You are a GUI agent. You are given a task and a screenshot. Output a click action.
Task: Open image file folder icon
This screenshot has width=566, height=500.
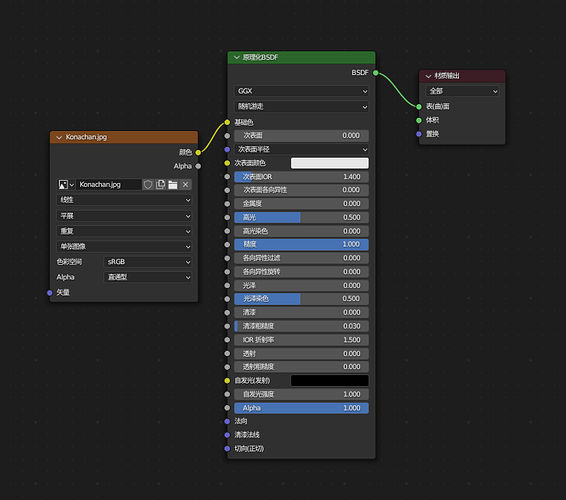pyautogui.click(x=173, y=184)
